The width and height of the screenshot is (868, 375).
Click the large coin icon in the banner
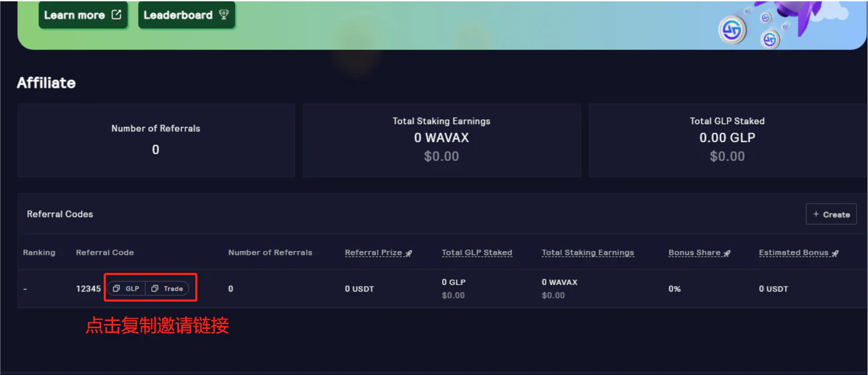pyautogui.click(x=732, y=31)
